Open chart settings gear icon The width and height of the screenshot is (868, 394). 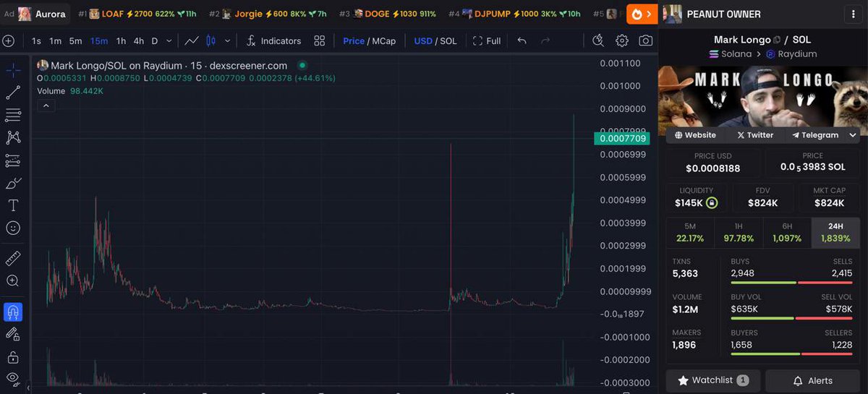click(621, 41)
